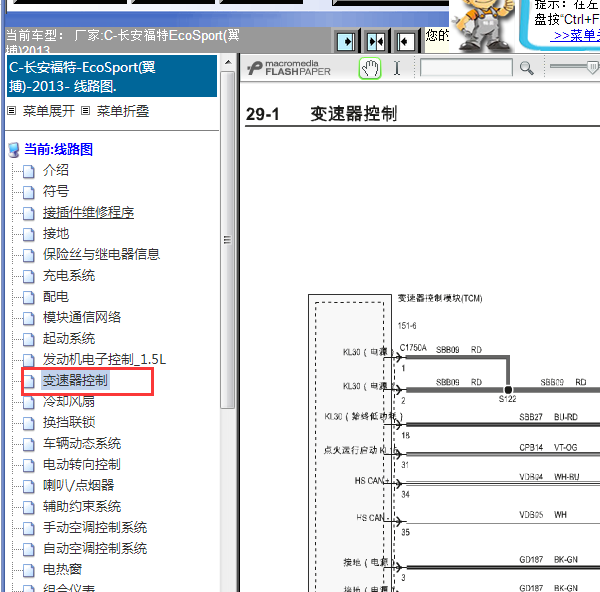Select the FlashPaper text selection tool
The height and width of the screenshot is (592, 600).
tap(397, 68)
